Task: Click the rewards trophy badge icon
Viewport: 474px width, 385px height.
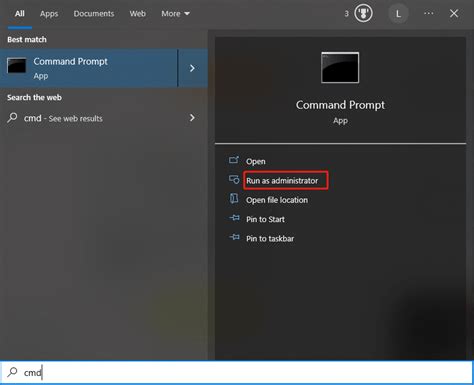Action: click(363, 14)
